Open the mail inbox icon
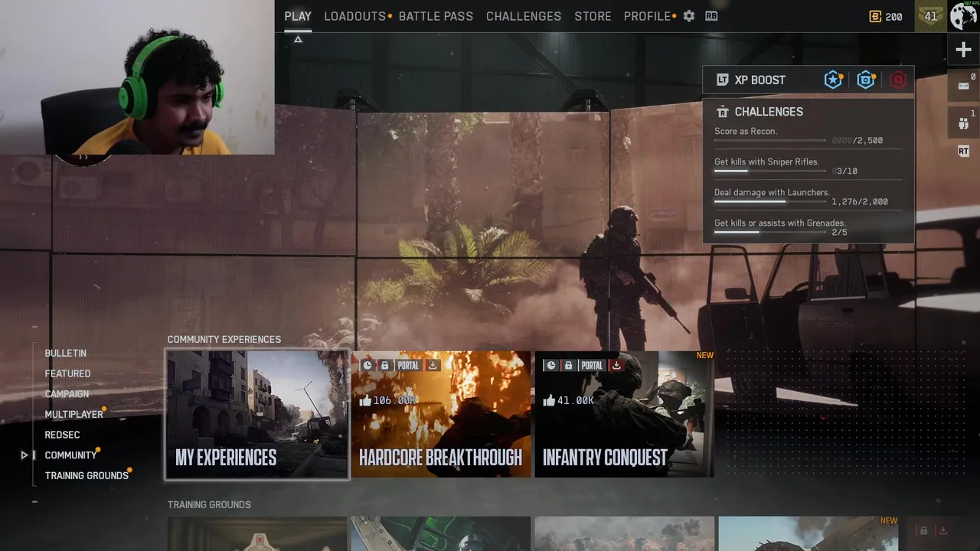 [x=963, y=86]
